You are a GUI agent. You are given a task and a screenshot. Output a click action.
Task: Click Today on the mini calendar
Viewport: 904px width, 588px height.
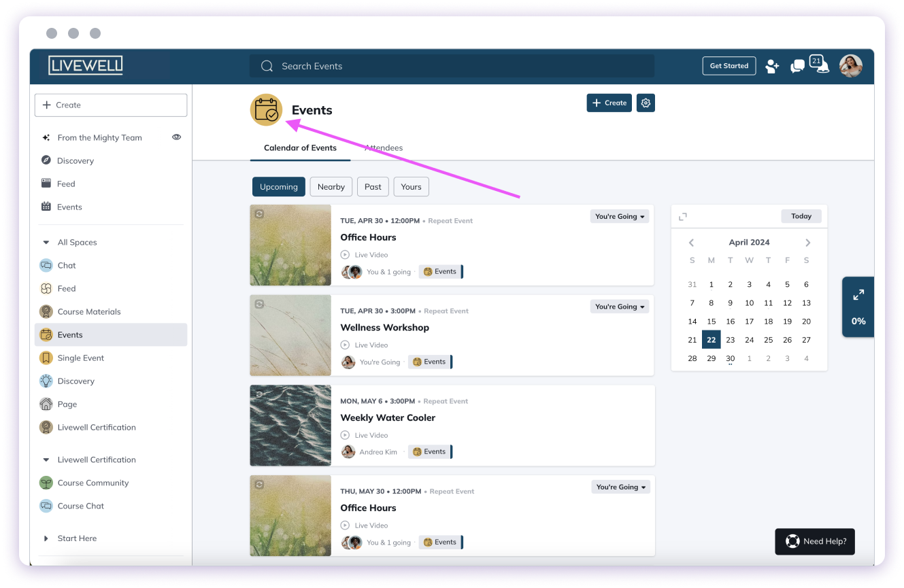[801, 215]
